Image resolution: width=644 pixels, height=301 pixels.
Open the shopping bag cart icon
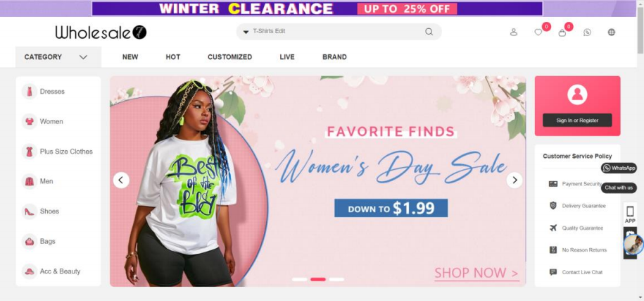click(562, 32)
